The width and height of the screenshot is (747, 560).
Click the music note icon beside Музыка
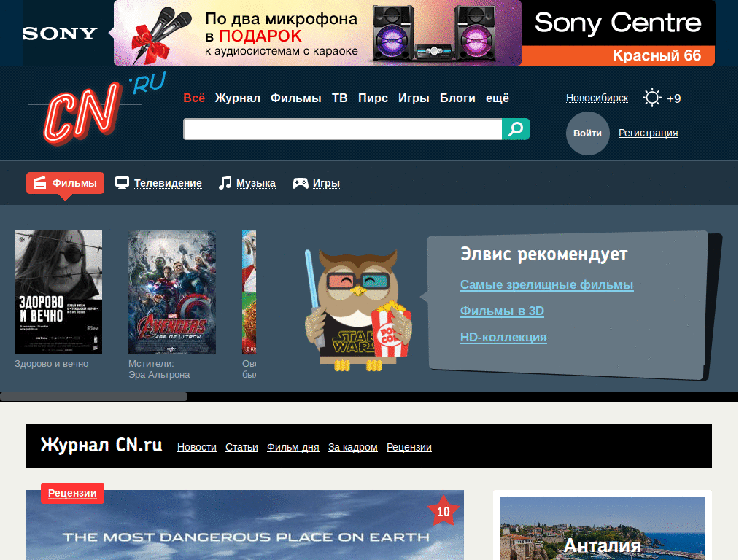[x=225, y=183]
